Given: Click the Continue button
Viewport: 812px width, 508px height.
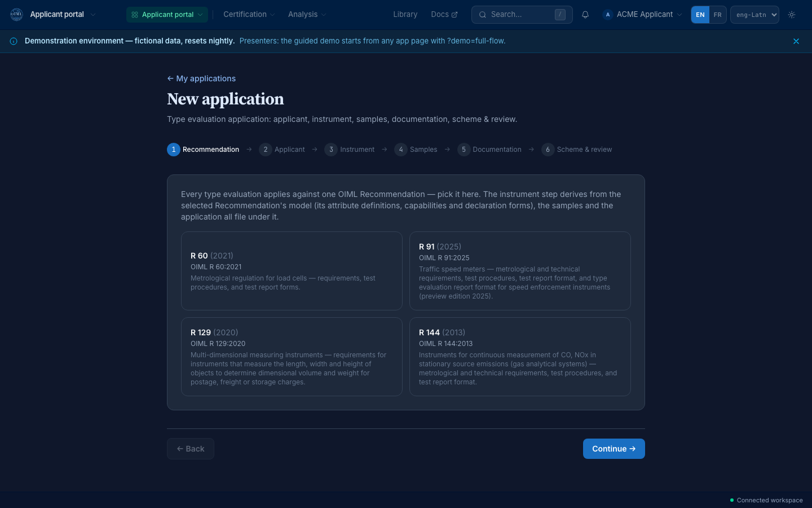Looking at the screenshot, I should tap(614, 449).
